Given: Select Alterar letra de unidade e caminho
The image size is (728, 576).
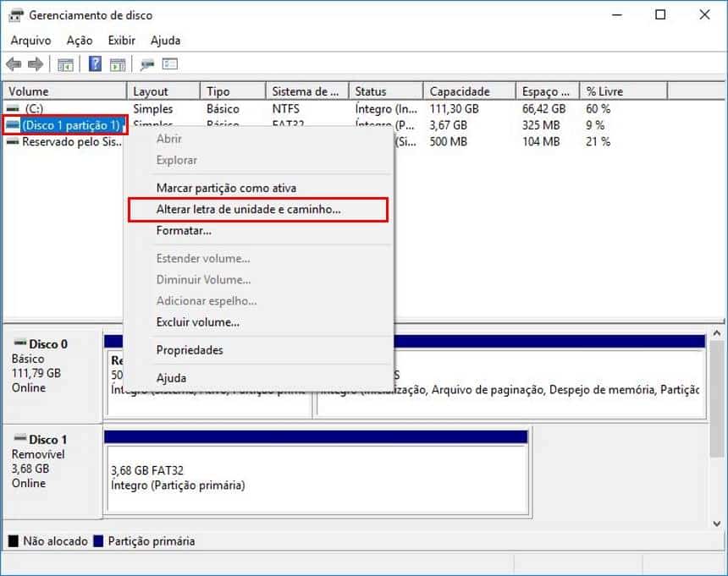Looking at the screenshot, I should coord(258,209).
